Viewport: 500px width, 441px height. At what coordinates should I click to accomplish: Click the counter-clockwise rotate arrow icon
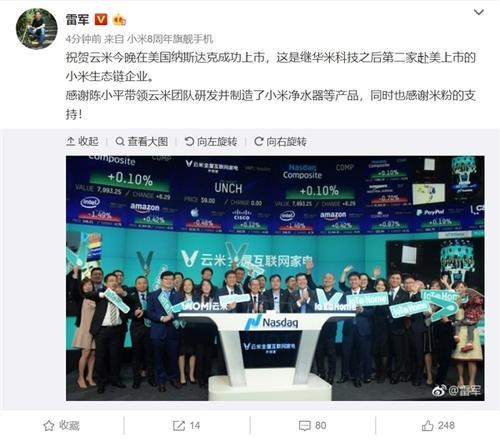[189, 142]
